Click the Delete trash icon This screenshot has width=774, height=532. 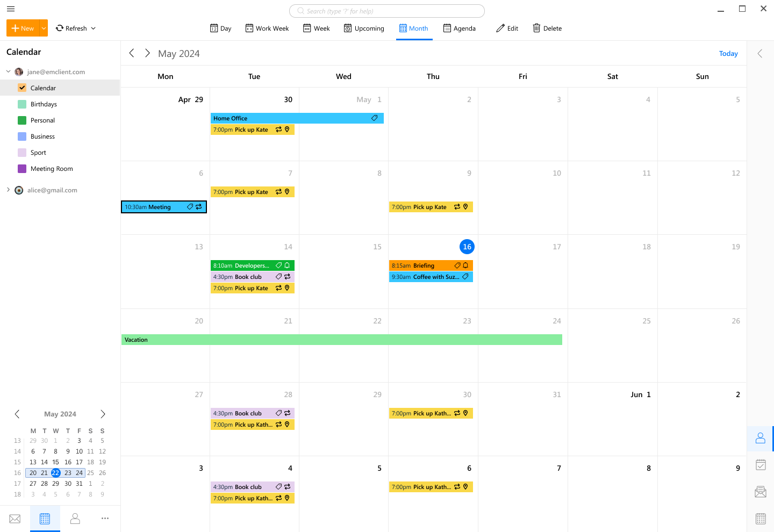(x=536, y=28)
